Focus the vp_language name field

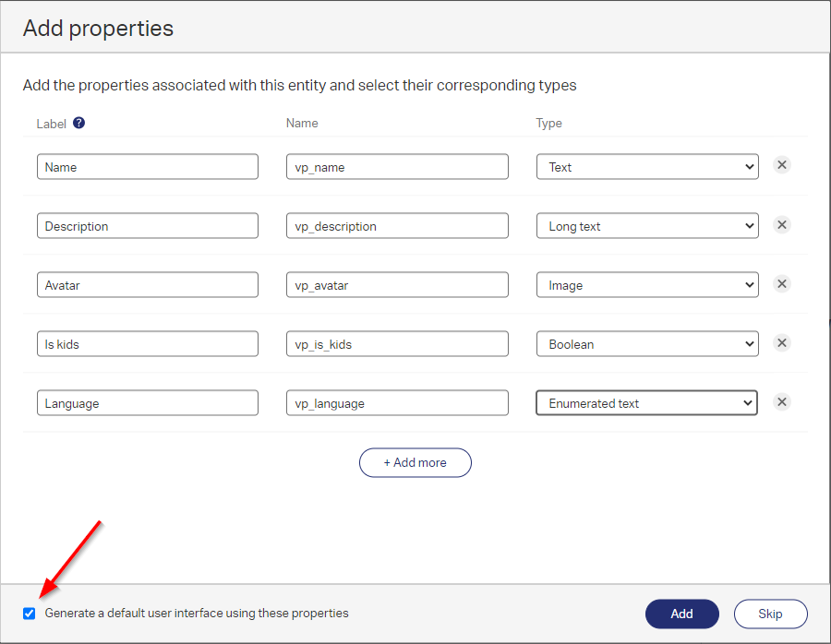tap(397, 403)
